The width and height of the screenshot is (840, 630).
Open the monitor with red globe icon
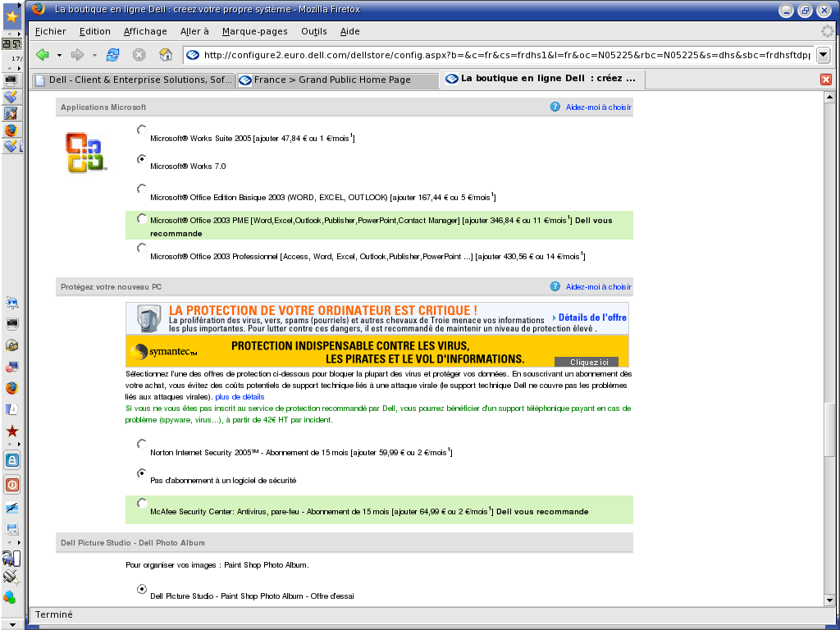(11, 367)
